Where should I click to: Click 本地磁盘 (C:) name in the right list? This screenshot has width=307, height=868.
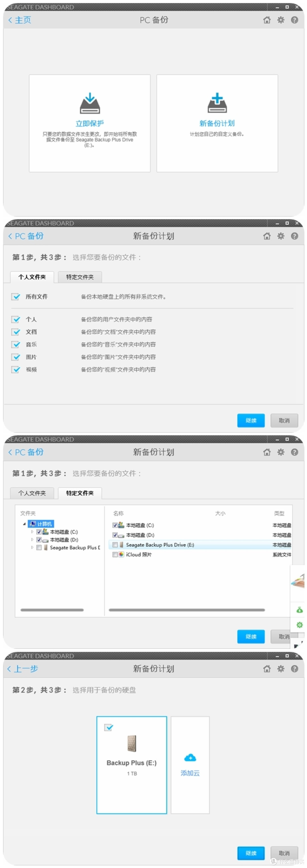(140, 525)
